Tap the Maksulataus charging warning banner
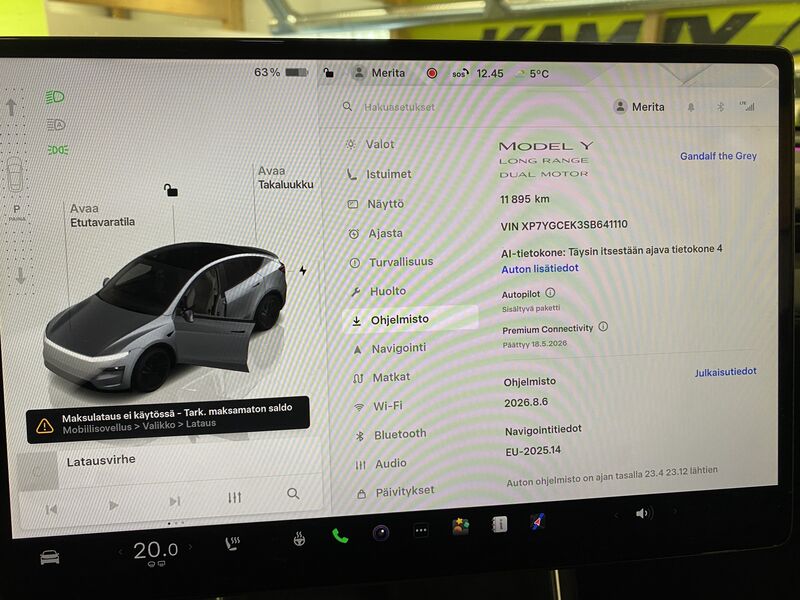The image size is (800, 600). pos(170,418)
